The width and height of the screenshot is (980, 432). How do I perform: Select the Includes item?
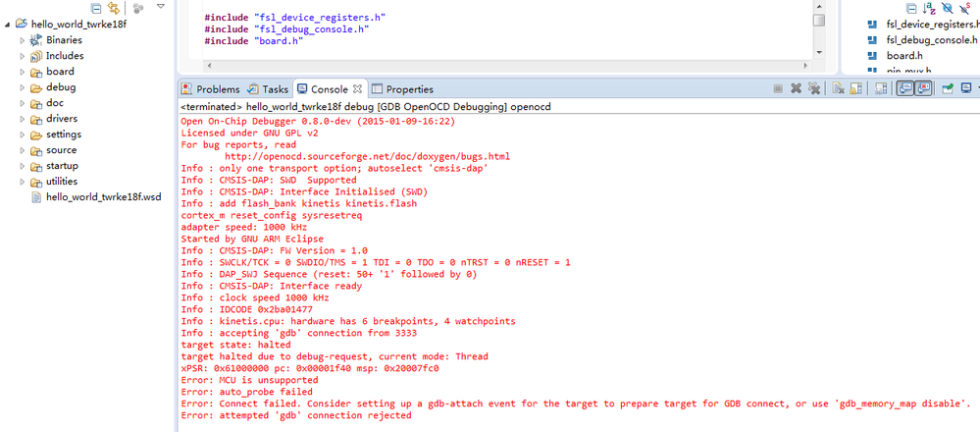coord(65,56)
